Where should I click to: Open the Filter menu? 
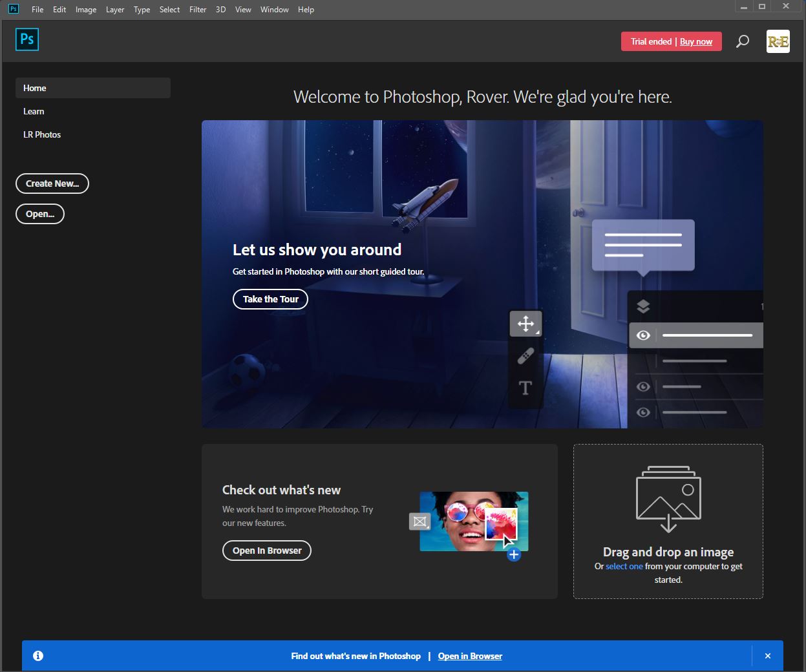[x=198, y=10]
